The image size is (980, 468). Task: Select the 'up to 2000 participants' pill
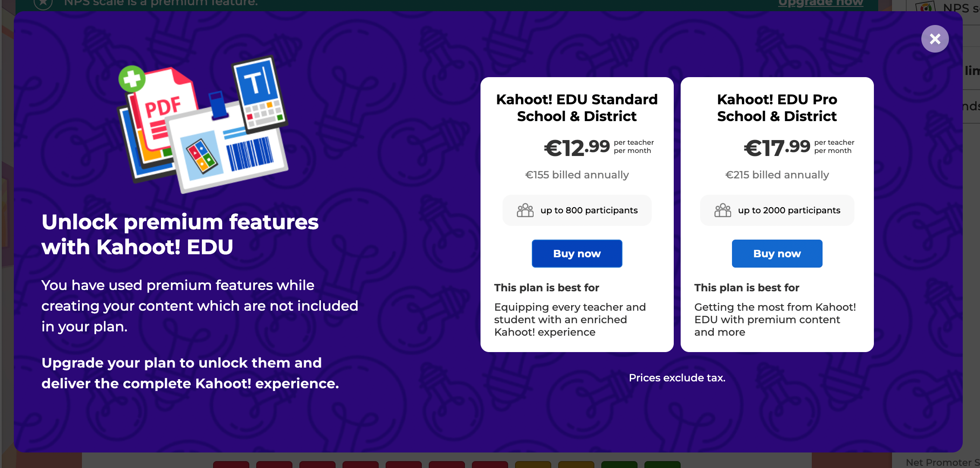[x=777, y=210]
